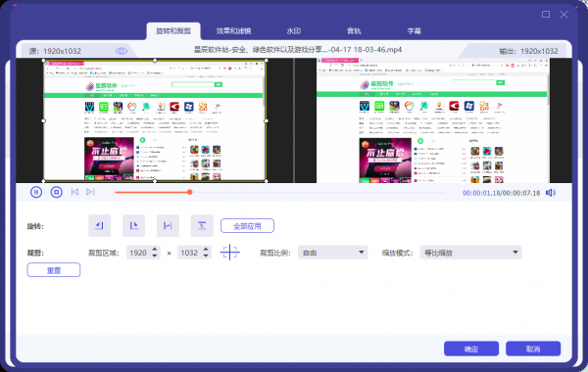Increase crop width 1920 with up arrow
This screenshot has height=372, width=588.
click(155, 249)
